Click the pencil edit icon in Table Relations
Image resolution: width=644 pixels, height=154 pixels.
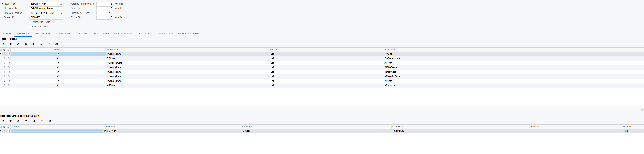pyautogui.click(x=18, y=44)
